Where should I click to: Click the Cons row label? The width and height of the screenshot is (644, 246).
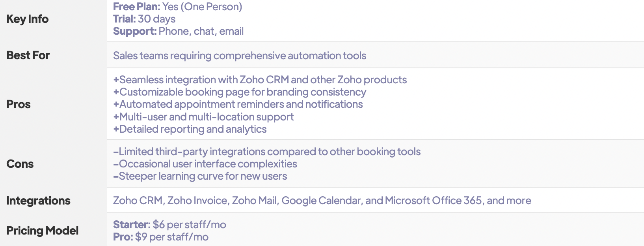point(20,164)
